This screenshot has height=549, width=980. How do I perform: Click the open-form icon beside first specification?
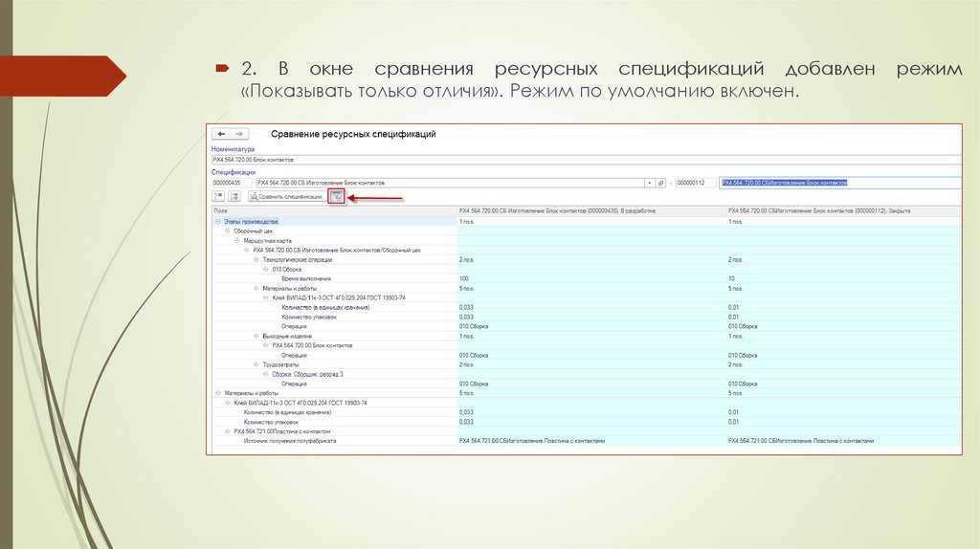click(661, 182)
